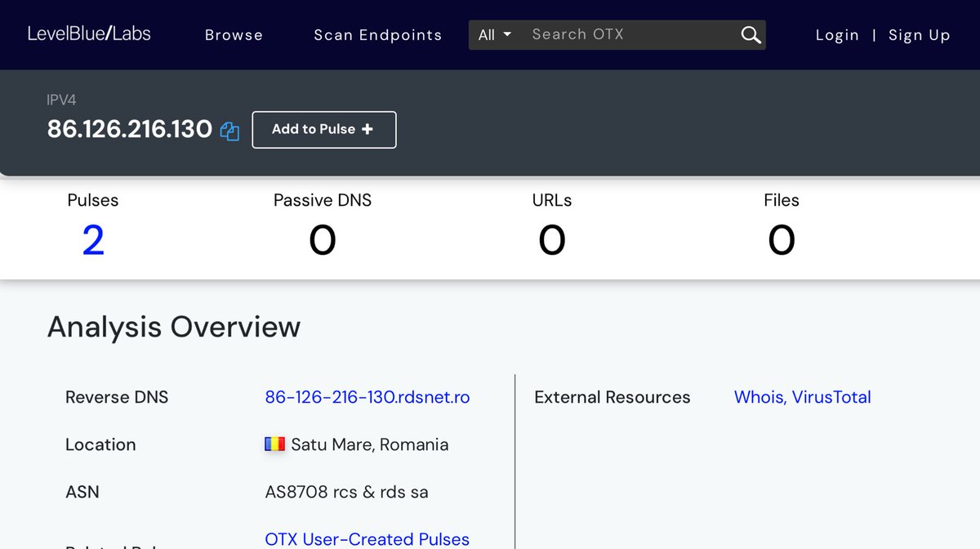Open the 86-126-216-130.rdsnet.ro reverse DNS link
This screenshot has height=549, width=980.
click(367, 397)
